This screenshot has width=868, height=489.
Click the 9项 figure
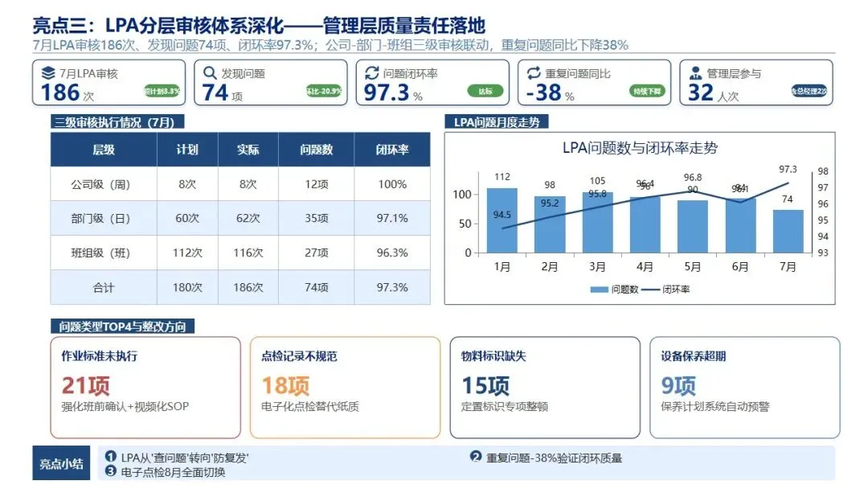(x=678, y=385)
